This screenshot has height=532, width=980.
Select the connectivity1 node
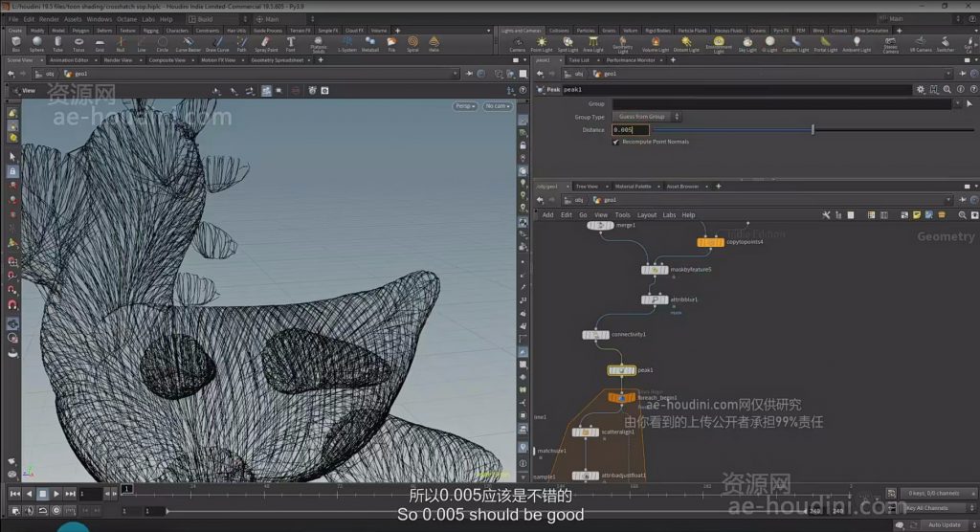coord(595,335)
